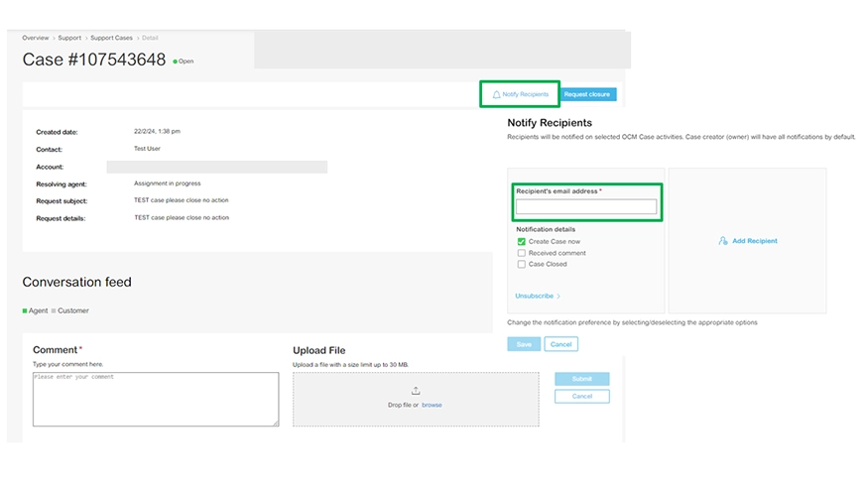This screenshot has width=868, height=488.
Task: Save the notification recipients
Action: [524, 344]
